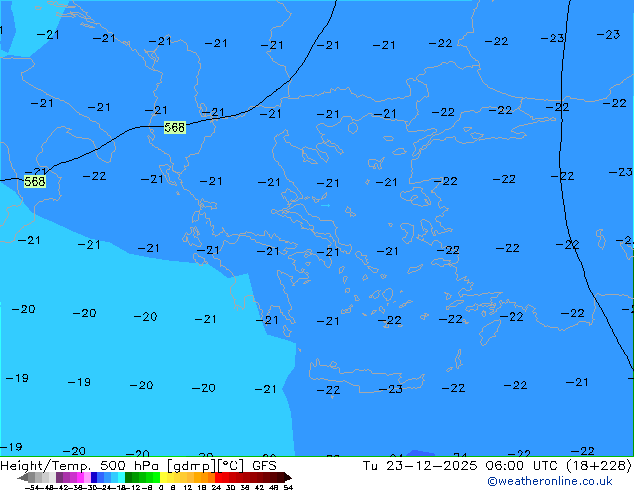The width and height of the screenshot is (634, 490).
Task: Click the dark navy legend swatch at -30
Action: click(x=94, y=477)
